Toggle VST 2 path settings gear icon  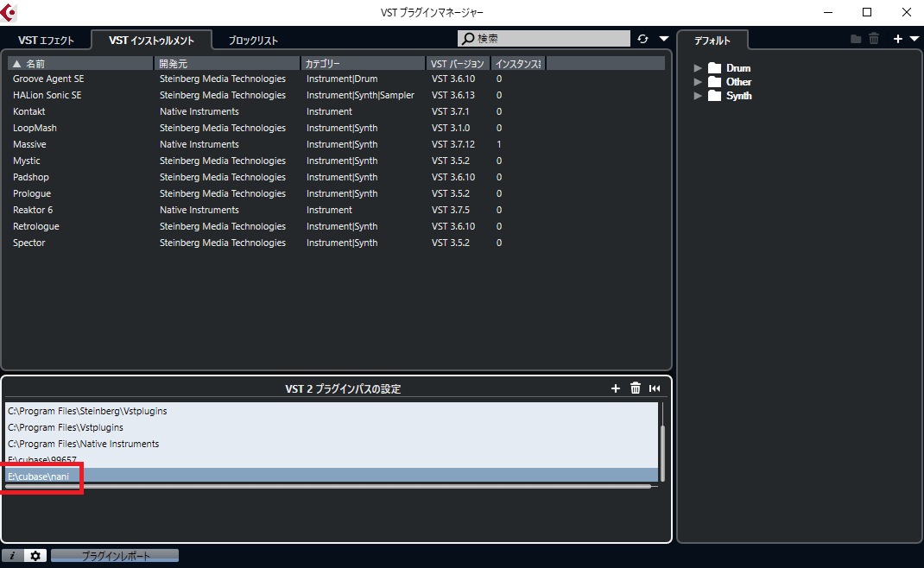35,556
